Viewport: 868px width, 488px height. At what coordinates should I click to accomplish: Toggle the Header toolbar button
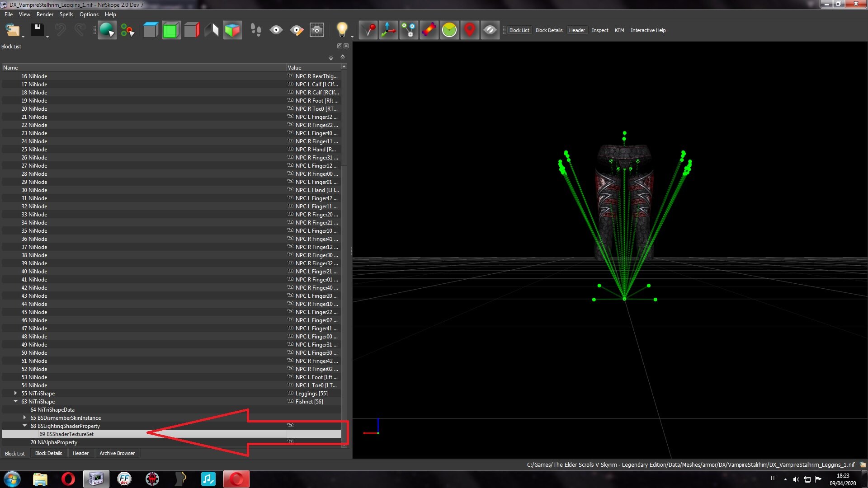577,30
